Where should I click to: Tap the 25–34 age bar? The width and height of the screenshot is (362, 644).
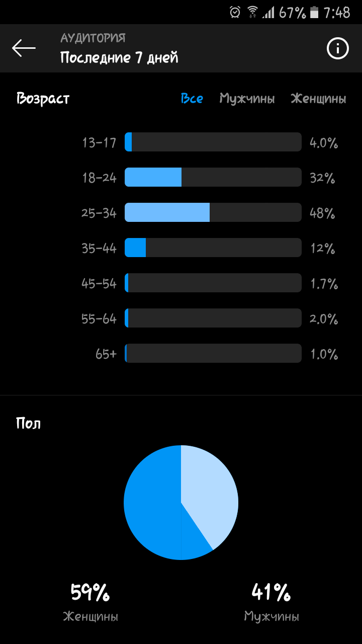(213, 212)
